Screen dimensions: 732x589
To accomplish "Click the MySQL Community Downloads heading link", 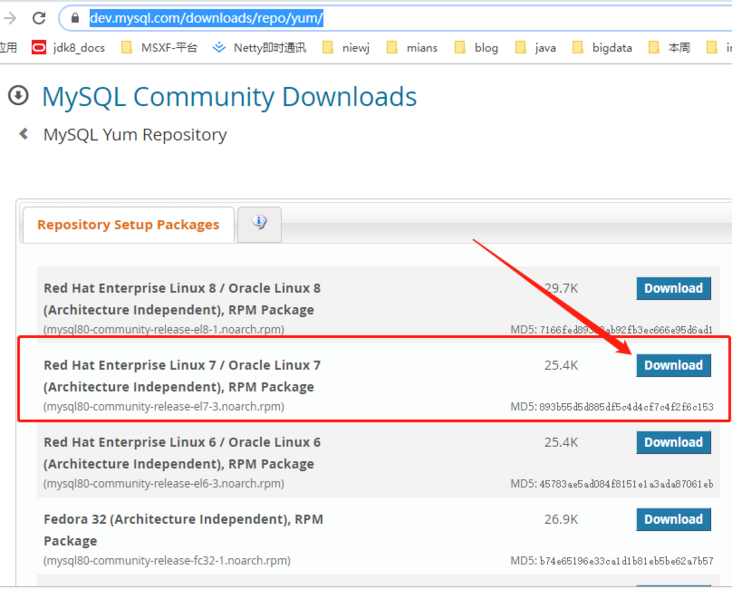I will point(229,97).
